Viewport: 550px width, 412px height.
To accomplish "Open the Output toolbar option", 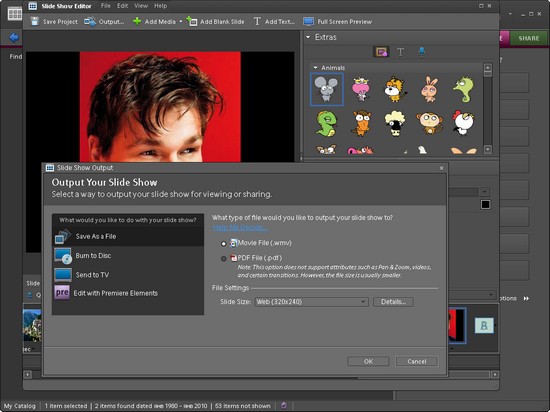I will 104,21.
